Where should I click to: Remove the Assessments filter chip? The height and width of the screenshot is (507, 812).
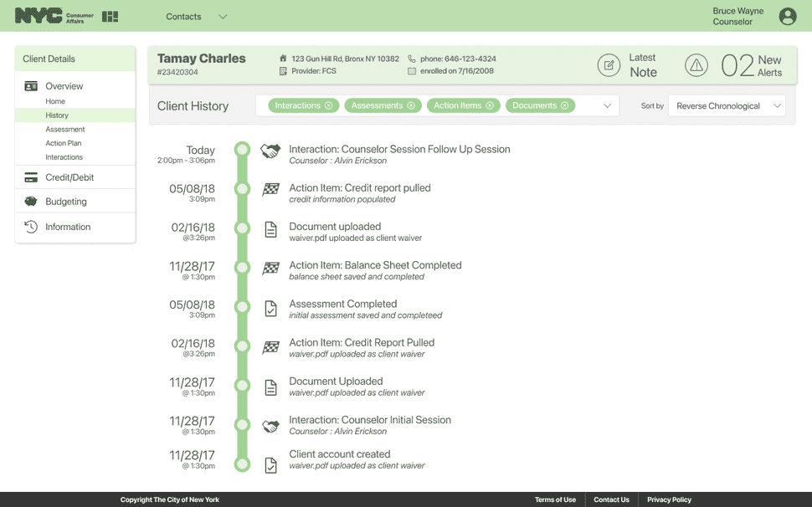(412, 106)
